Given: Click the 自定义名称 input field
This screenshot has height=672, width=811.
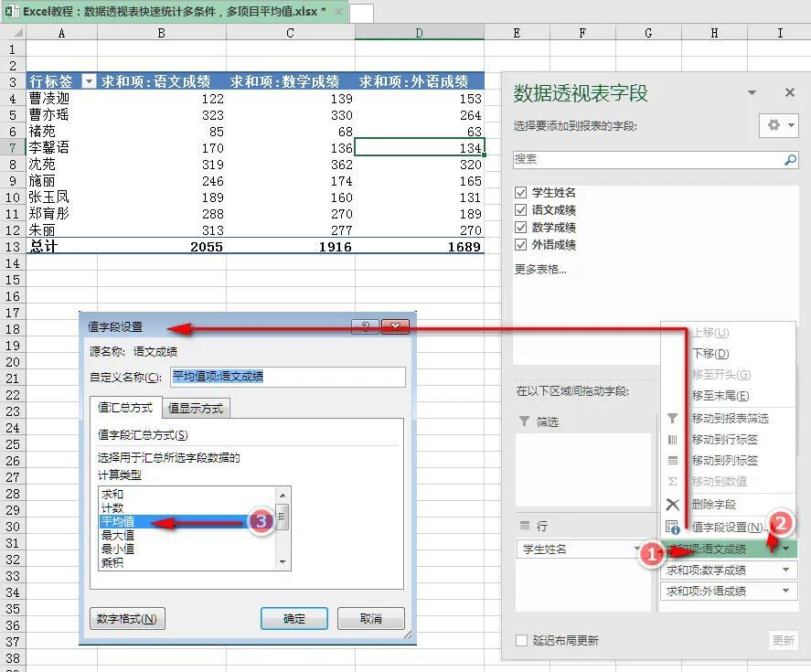Looking at the screenshot, I should [x=288, y=377].
